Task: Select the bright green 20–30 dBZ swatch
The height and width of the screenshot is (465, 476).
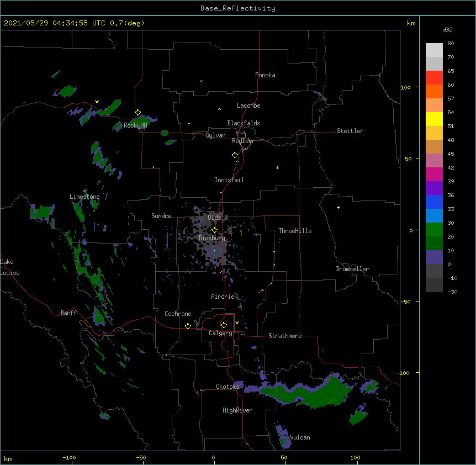Action: [x=434, y=230]
